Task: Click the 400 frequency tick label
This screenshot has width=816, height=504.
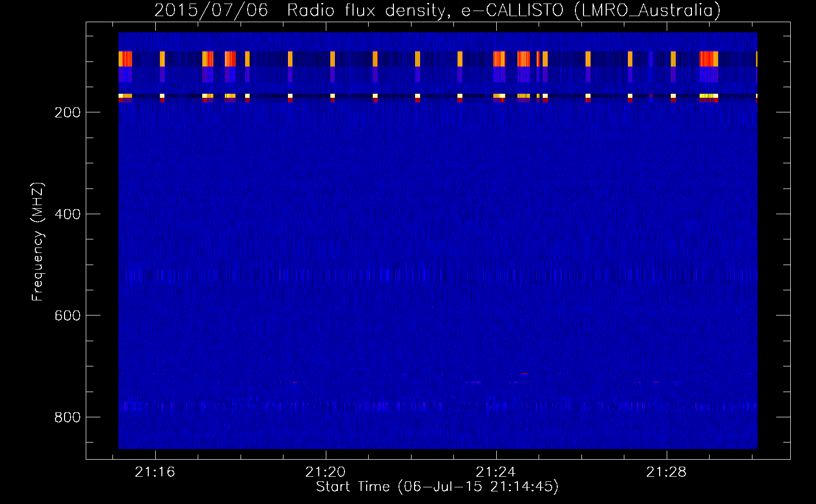Action: tap(68, 214)
